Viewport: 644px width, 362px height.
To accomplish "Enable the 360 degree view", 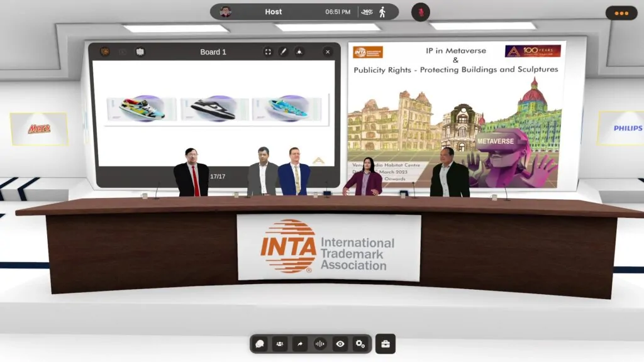I will (x=367, y=12).
